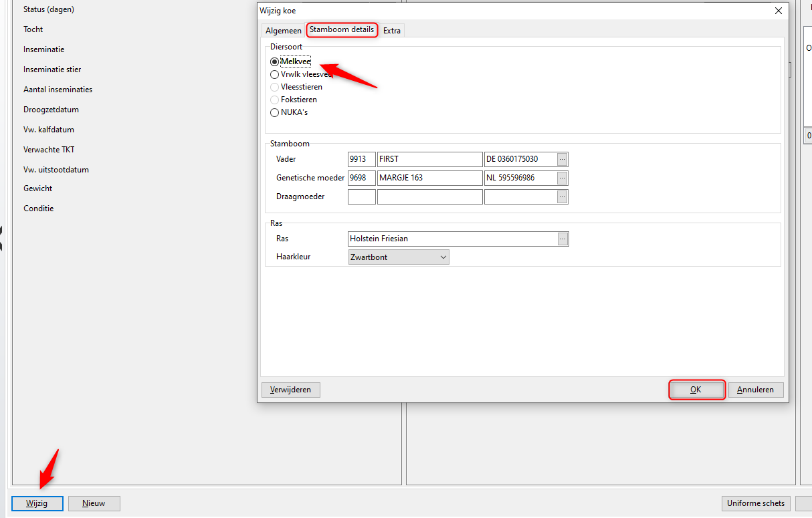Click the Wijzig button at bottom
Image resolution: width=812 pixels, height=518 pixels.
click(x=37, y=503)
